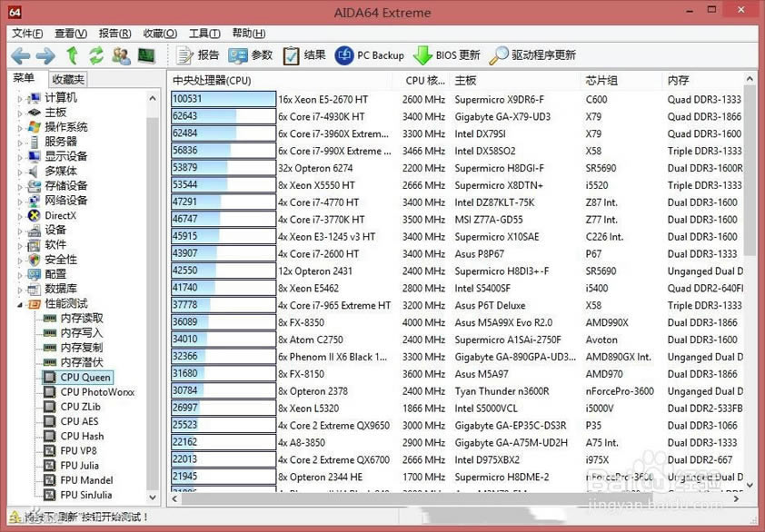Image resolution: width=765 pixels, height=532 pixels.
Task: Click the blue Forward arrow icon
Action: (45, 56)
